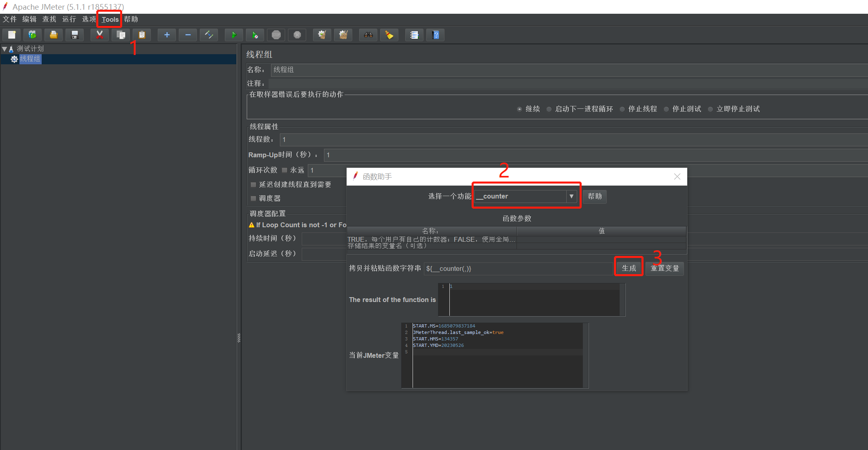Select the 停止线程 radio button
The height and width of the screenshot is (450, 868).
622,109
